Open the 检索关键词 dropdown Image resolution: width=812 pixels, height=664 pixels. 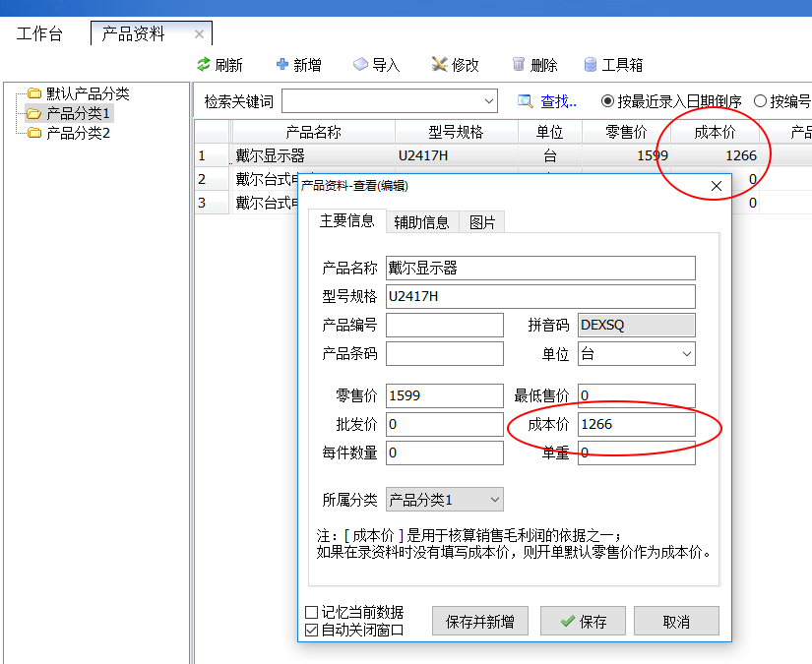click(x=489, y=101)
